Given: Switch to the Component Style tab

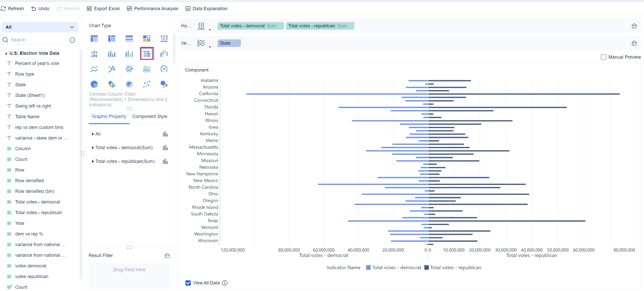Looking at the screenshot, I should coord(149,116).
